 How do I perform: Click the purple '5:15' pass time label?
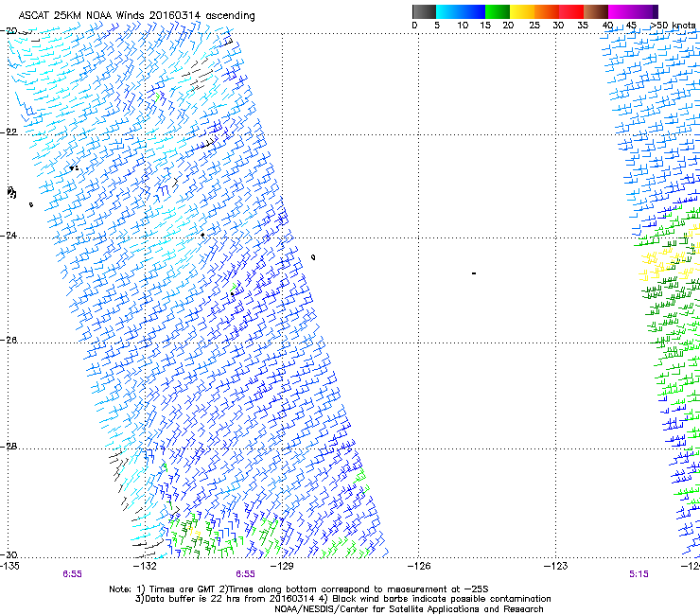[x=639, y=574]
